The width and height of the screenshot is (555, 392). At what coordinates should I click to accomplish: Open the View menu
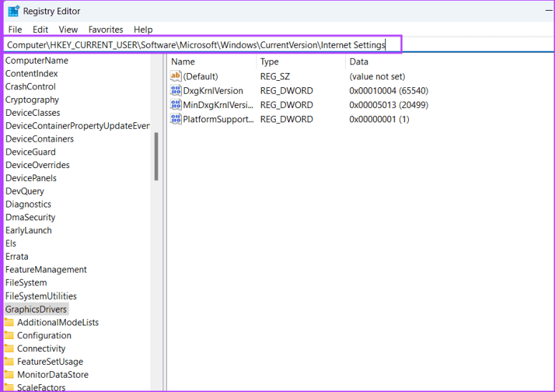pyautogui.click(x=68, y=29)
